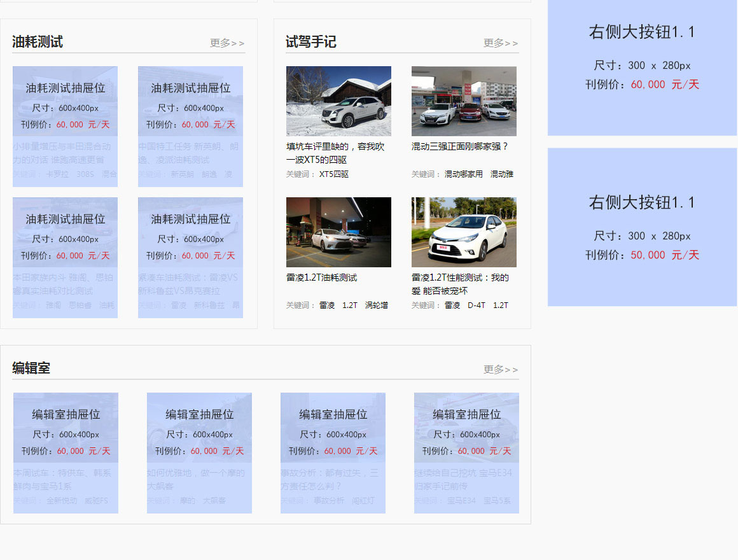Click white Toyota sedan road photo
Viewport: 738px width, 560px height.
pyautogui.click(x=464, y=232)
